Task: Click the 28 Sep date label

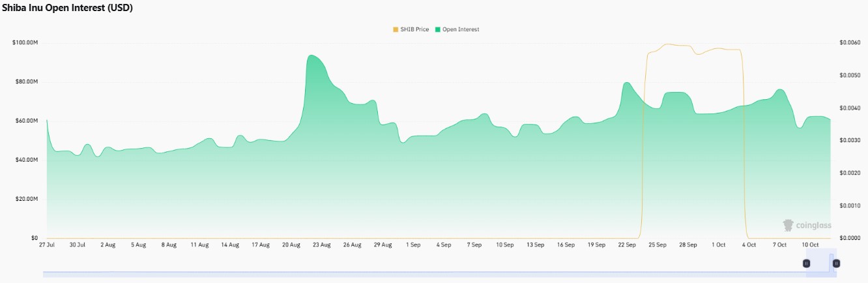Action: click(688, 245)
